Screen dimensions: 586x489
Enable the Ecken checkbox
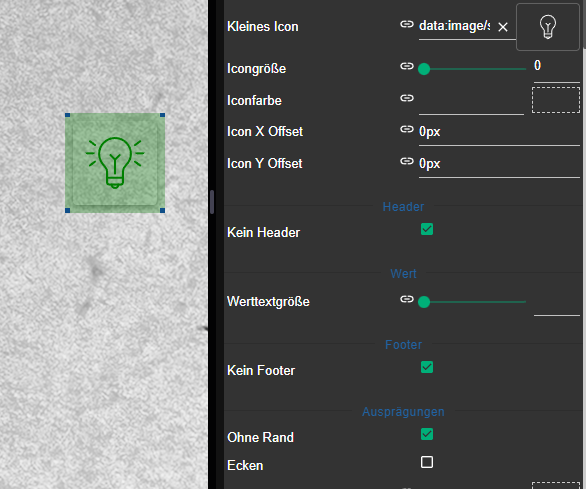(x=427, y=462)
